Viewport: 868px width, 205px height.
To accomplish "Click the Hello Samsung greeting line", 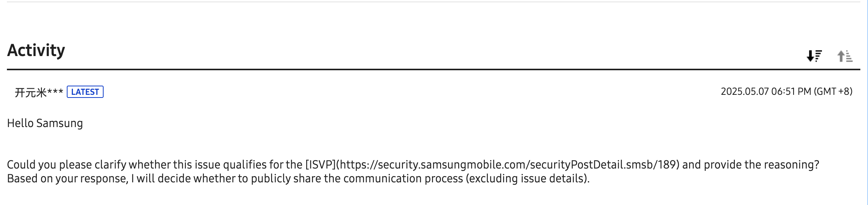I will [x=45, y=123].
